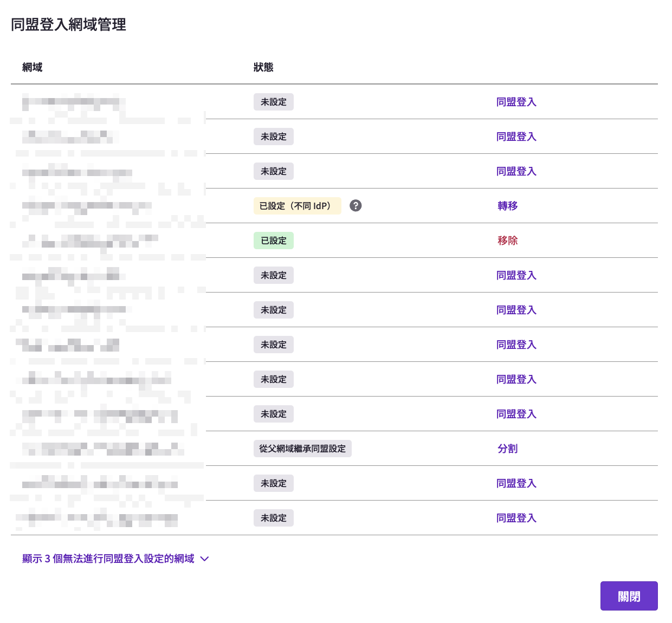The image size is (672, 623).
Task: Click the 從父網域繼承同盟設定 status badge
Action: [302, 449]
